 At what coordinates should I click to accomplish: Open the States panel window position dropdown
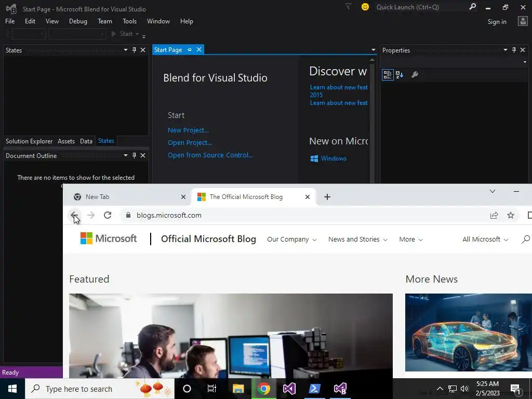click(126, 50)
